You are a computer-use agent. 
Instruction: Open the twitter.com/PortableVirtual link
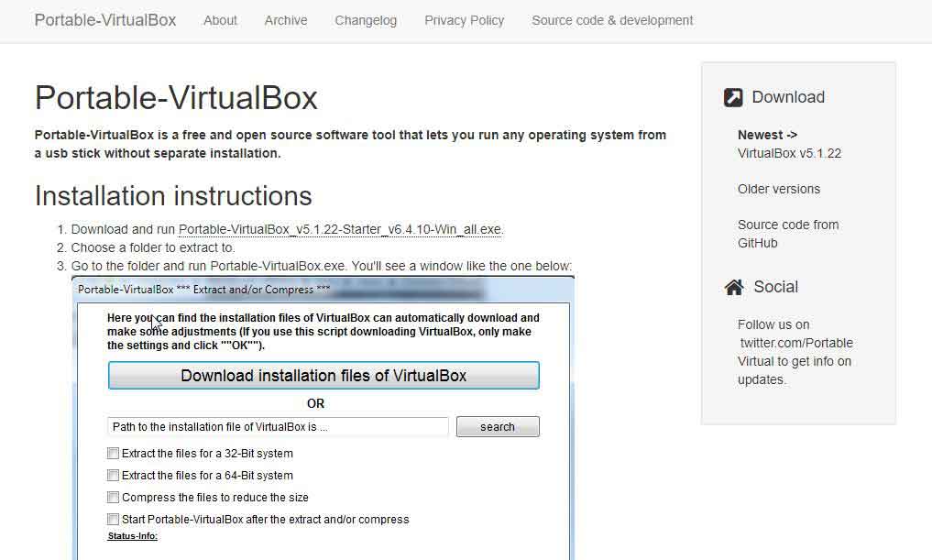click(x=796, y=342)
